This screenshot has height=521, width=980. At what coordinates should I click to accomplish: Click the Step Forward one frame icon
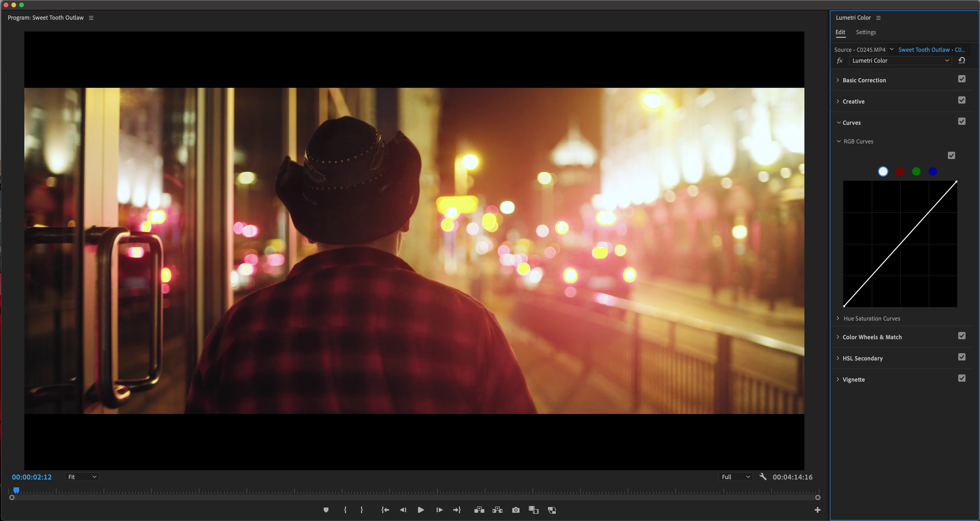[439, 510]
